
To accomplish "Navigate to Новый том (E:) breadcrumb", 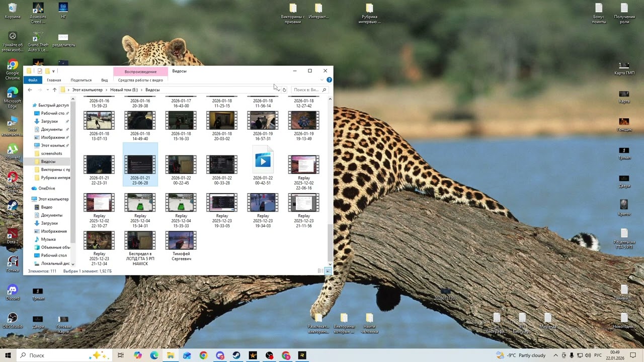I will click(124, 90).
